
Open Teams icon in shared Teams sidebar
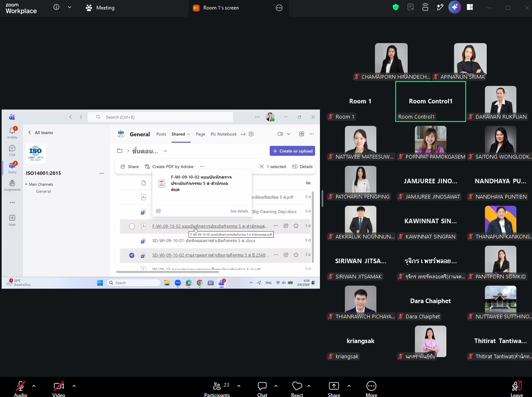pyautogui.click(x=12, y=167)
